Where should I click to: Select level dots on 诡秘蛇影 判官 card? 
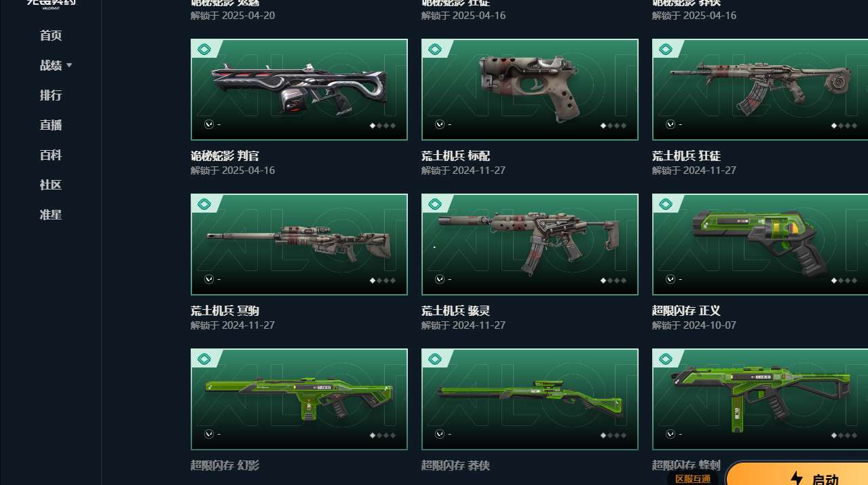click(x=383, y=126)
